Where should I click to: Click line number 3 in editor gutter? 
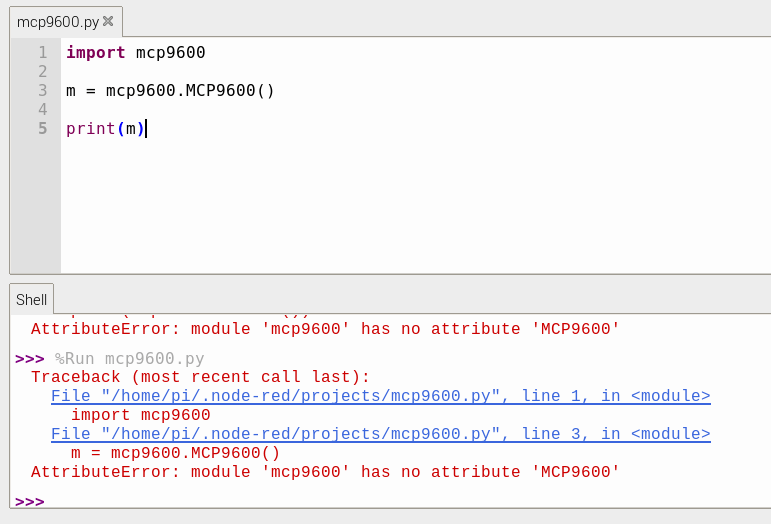coord(43,90)
